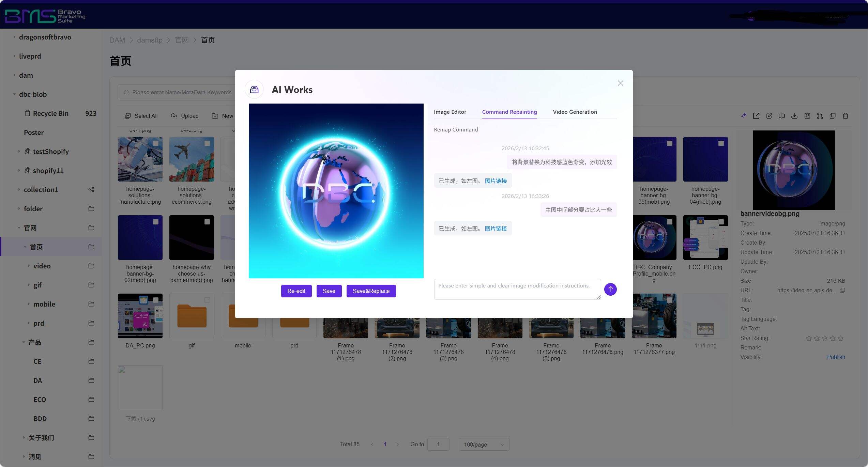
Task: Switch to the Image Editor tab
Action: tap(450, 112)
